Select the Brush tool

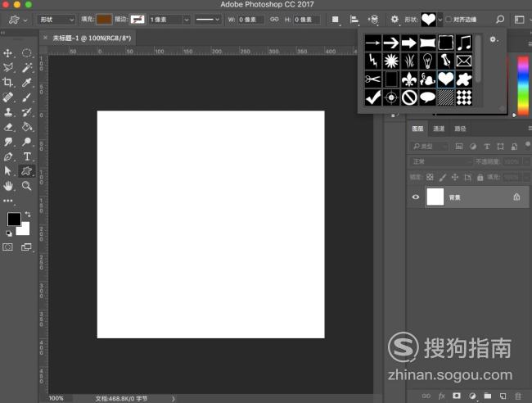(26, 97)
